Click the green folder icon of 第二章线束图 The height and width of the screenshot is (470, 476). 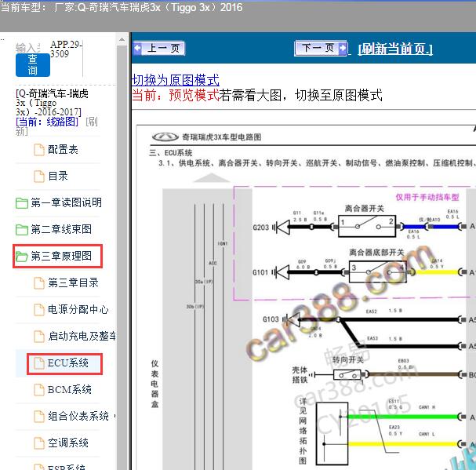click(x=21, y=230)
